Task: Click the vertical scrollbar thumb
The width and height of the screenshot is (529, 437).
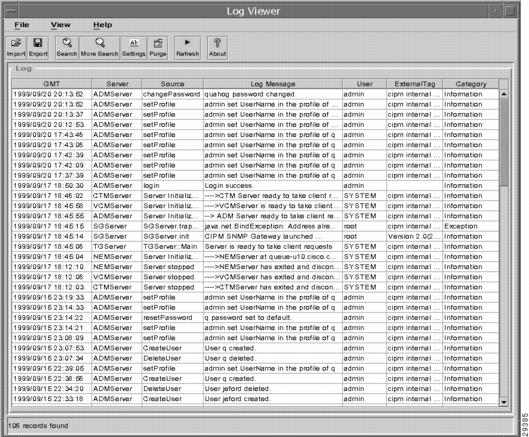Action: [504, 142]
